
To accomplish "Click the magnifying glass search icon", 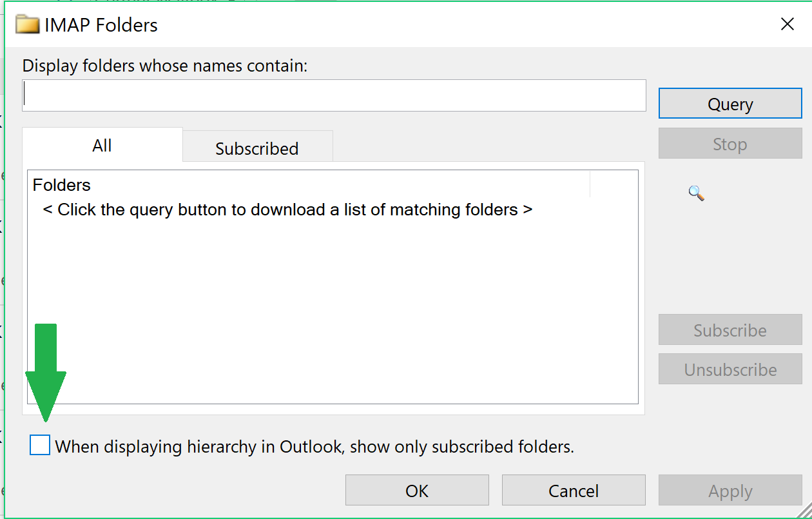I will pyautogui.click(x=696, y=193).
